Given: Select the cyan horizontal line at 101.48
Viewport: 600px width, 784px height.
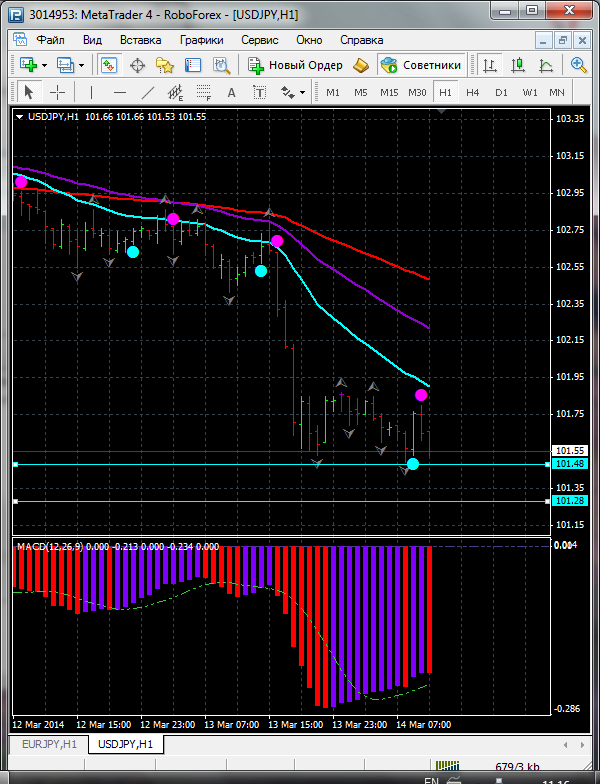Looking at the screenshot, I should click(282, 464).
